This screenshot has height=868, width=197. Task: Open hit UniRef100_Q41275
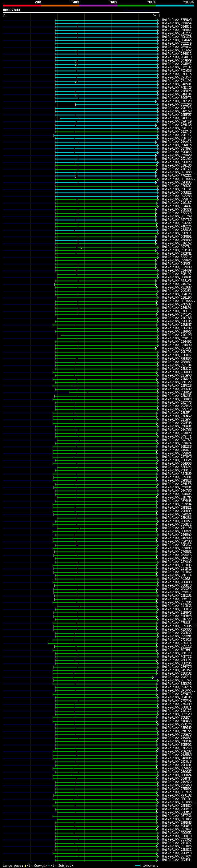(177, 33)
